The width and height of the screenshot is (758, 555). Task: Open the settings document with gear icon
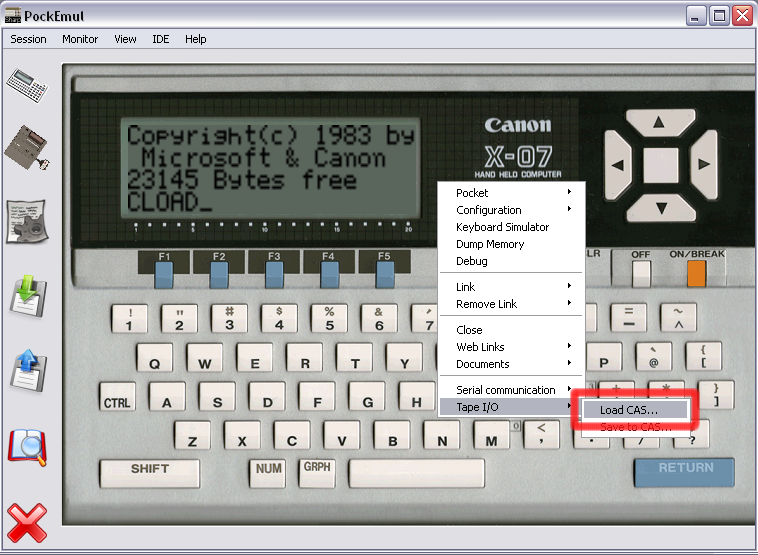coord(27,221)
